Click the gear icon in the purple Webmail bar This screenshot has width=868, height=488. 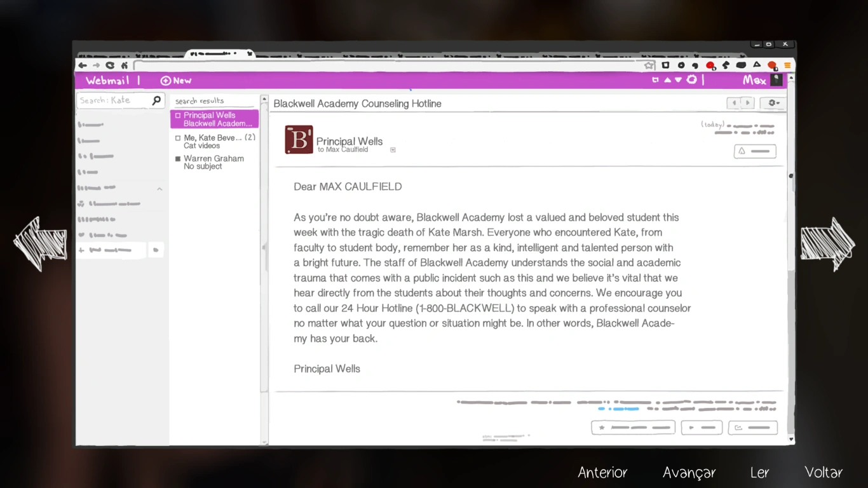[691, 79]
